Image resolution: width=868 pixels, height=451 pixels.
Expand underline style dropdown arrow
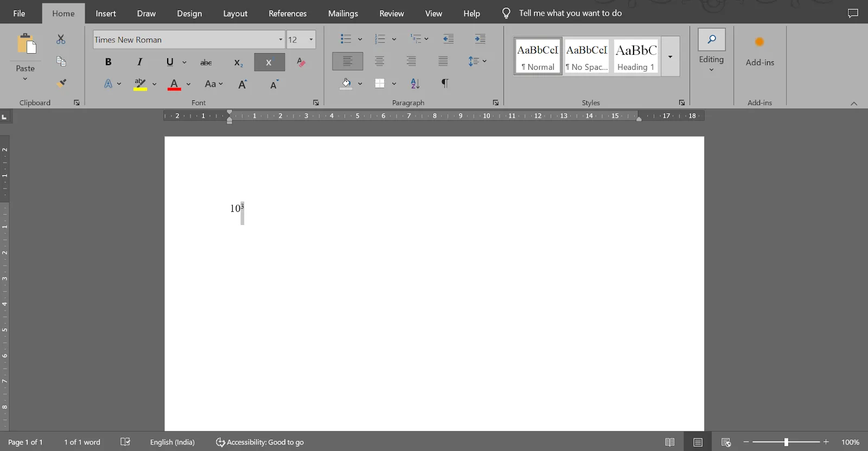[x=184, y=62]
